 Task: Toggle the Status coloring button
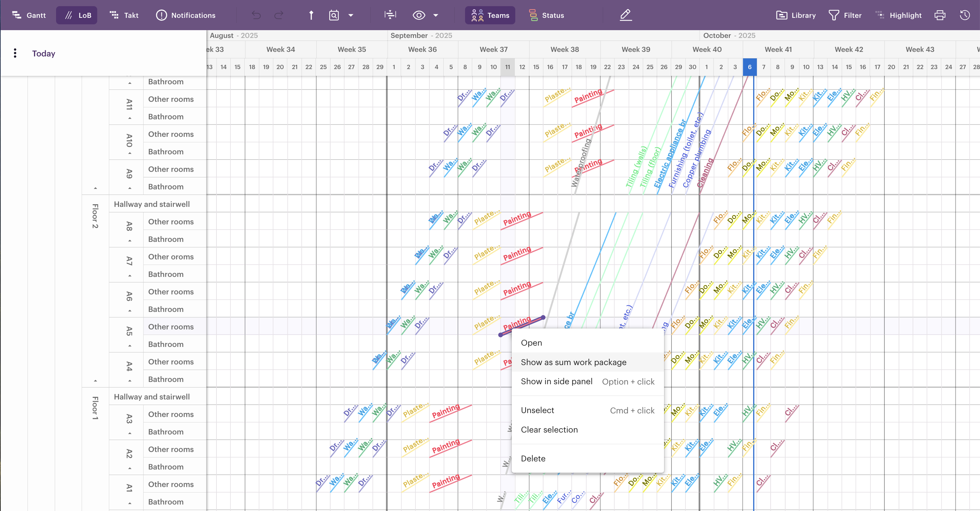pyautogui.click(x=546, y=15)
